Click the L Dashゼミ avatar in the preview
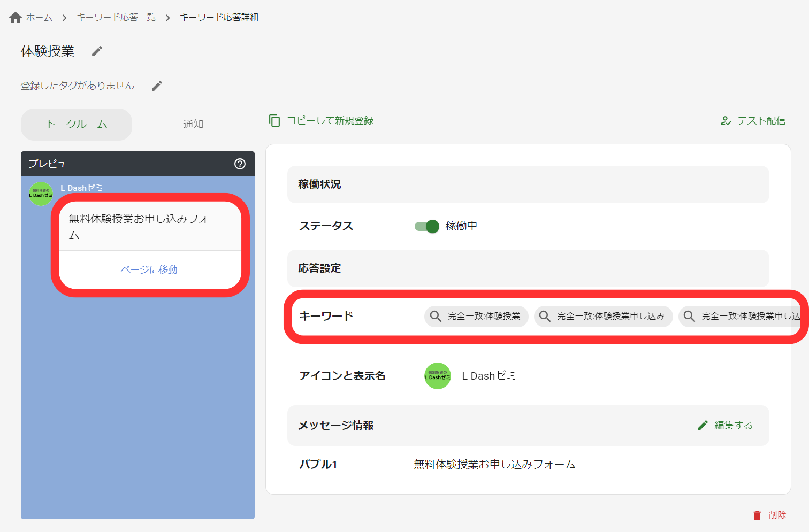This screenshot has width=809, height=532. pyautogui.click(x=41, y=194)
